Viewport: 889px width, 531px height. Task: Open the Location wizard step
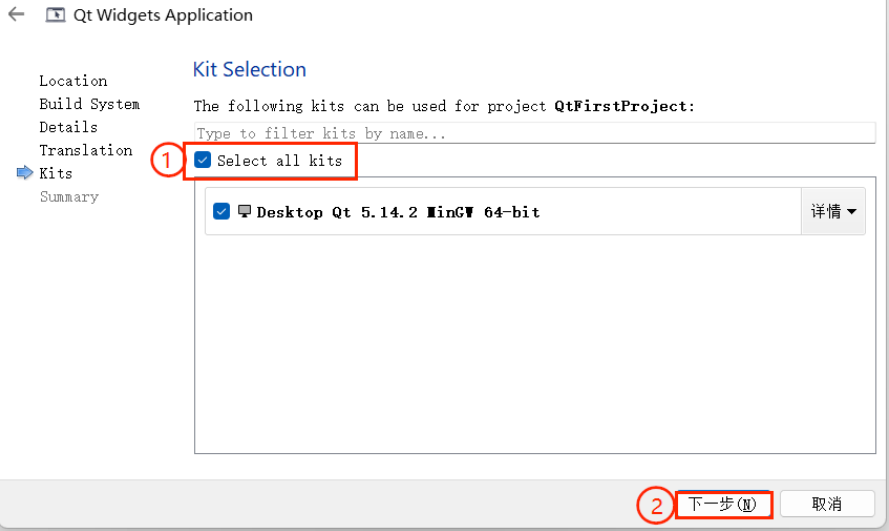coord(73,81)
